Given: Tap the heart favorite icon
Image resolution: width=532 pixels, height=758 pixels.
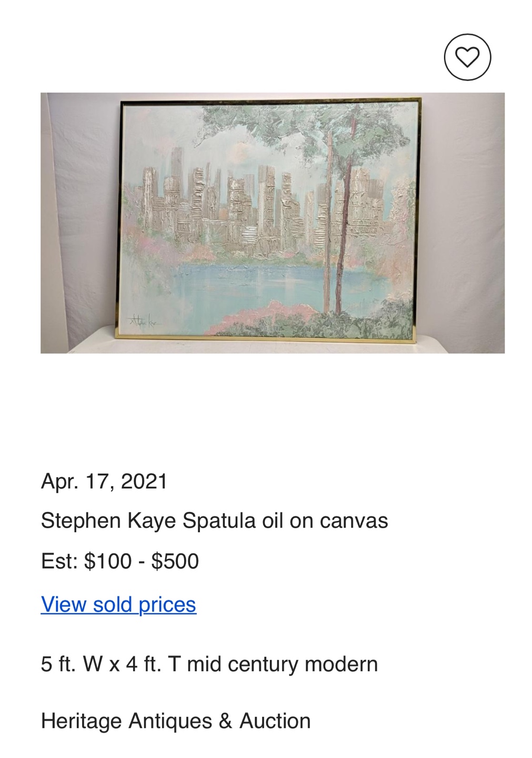Looking at the screenshot, I should [467, 57].
